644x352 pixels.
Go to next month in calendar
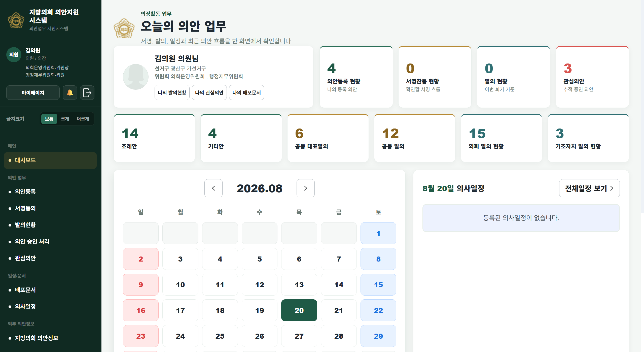[x=306, y=188]
